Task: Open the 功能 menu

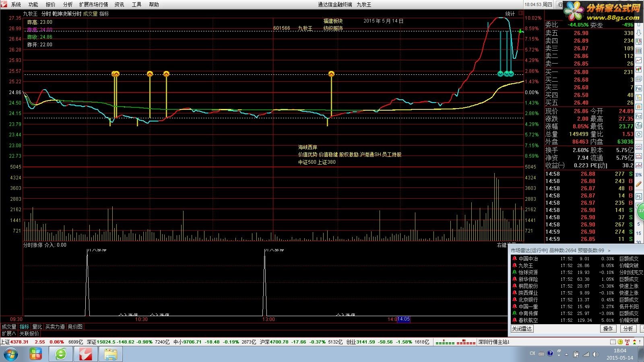Action: (x=33, y=4)
